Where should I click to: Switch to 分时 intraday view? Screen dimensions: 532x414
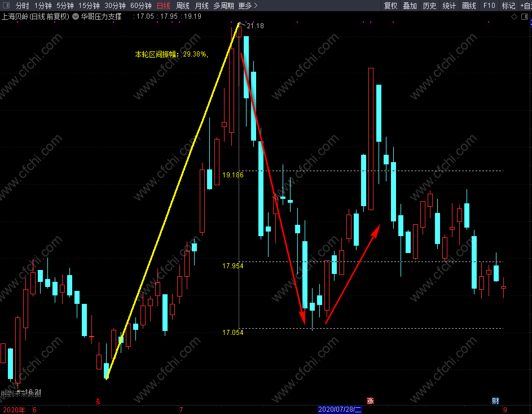point(23,6)
